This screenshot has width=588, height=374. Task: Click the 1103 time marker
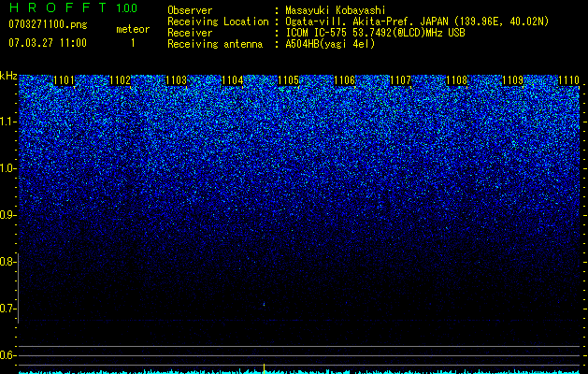(177, 80)
